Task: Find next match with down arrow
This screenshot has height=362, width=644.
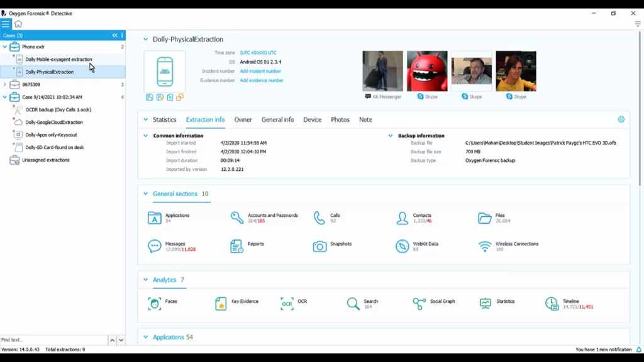Action: pos(121,340)
